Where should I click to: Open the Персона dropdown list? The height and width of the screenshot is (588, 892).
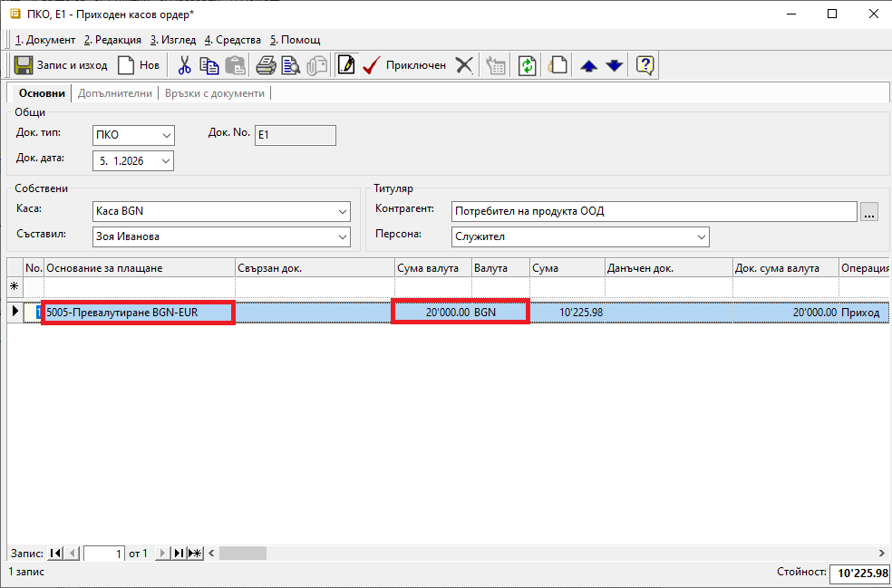(x=701, y=236)
